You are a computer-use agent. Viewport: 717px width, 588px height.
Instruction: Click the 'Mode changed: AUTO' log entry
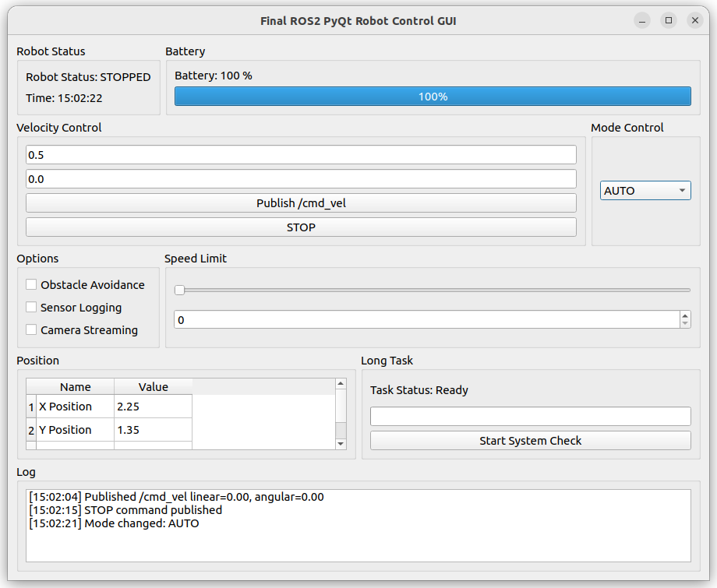point(115,523)
